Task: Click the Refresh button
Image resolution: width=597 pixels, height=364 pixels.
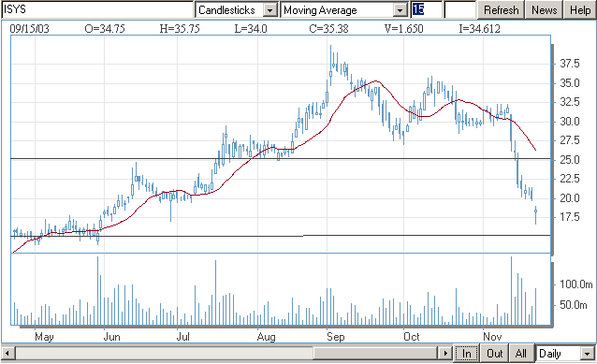Action: (501, 10)
